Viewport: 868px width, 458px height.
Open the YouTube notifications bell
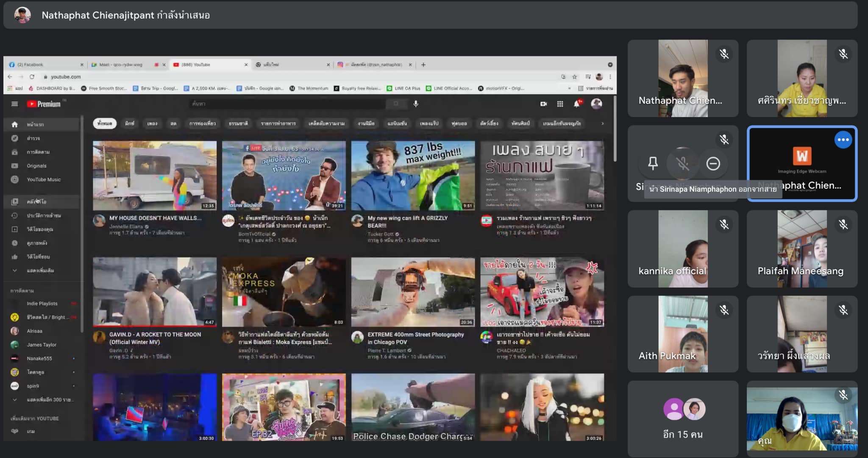576,104
